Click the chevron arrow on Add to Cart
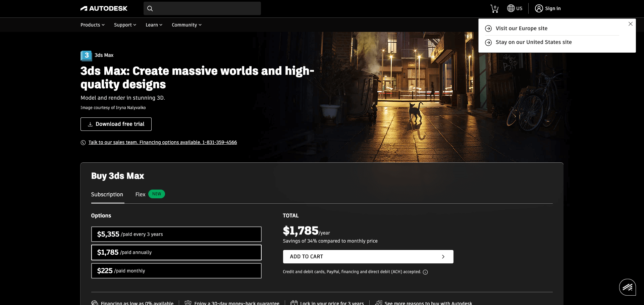The height and width of the screenshot is (305, 644). (443, 257)
